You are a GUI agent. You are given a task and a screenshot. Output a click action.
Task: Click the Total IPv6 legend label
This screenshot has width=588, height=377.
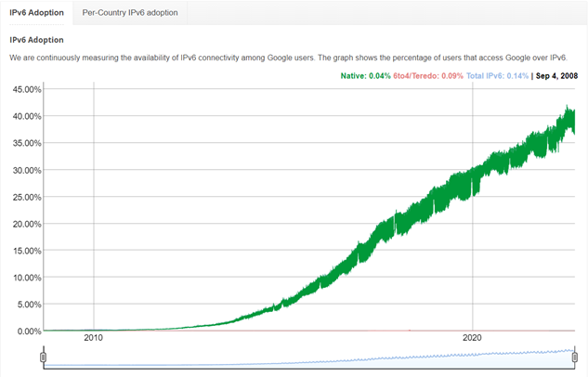[497, 76]
